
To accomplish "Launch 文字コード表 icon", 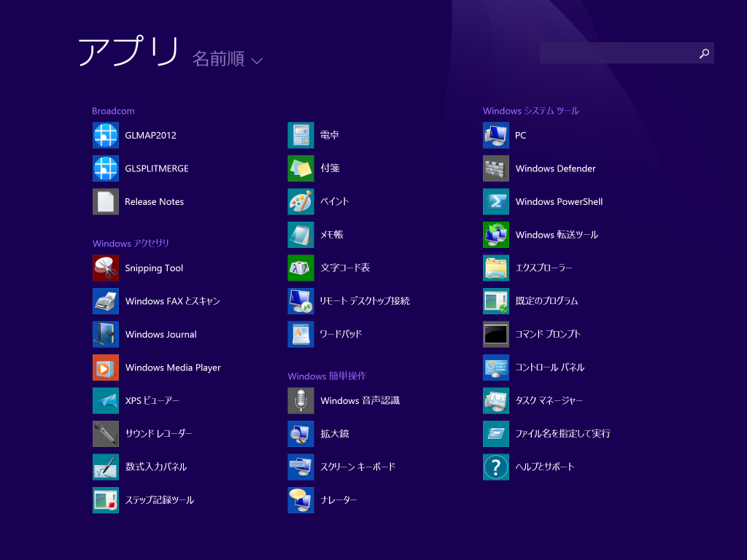I will [301, 268].
